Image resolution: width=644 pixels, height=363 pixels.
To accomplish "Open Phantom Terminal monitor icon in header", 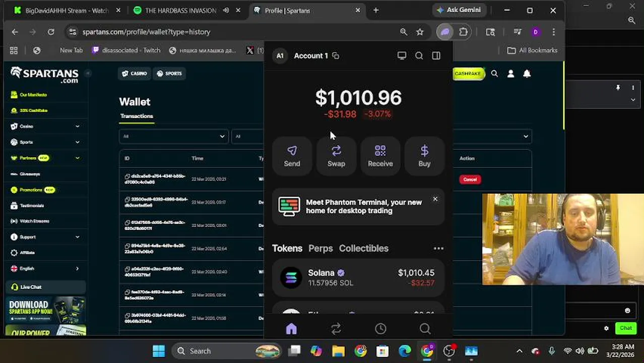I will tap(402, 56).
